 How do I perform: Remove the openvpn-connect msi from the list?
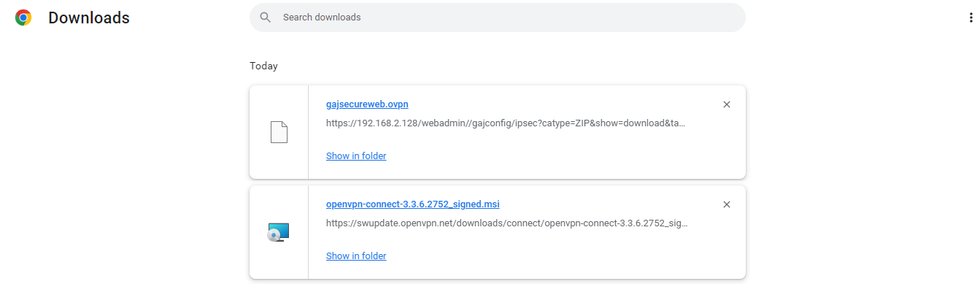726,204
